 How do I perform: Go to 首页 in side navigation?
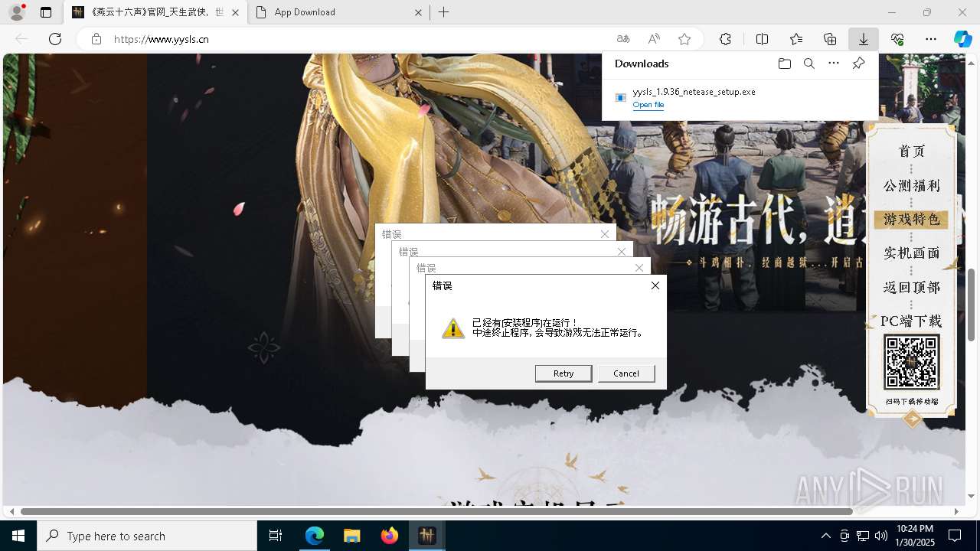click(911, 152)
